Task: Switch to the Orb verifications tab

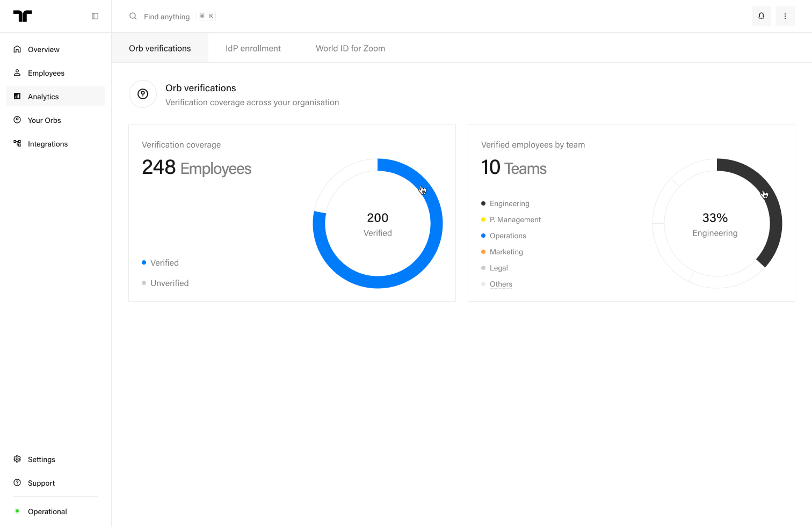Action: click(x=160, y=48)
